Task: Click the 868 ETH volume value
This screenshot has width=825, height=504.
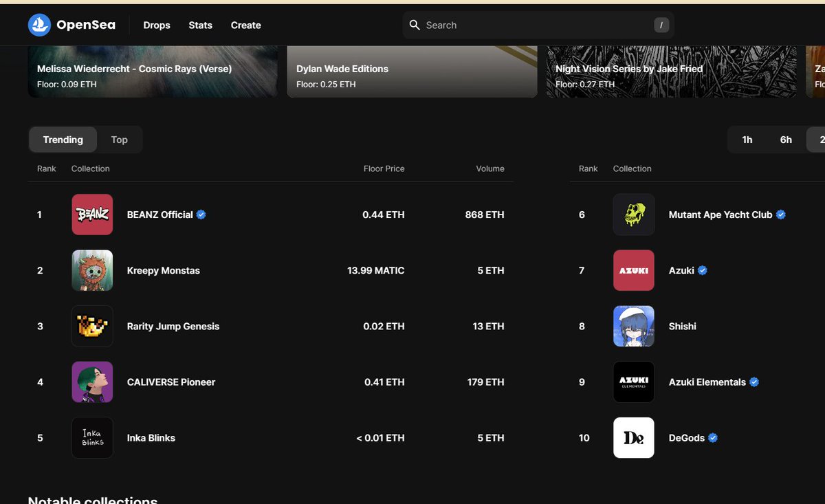Action: coord(485,215)
